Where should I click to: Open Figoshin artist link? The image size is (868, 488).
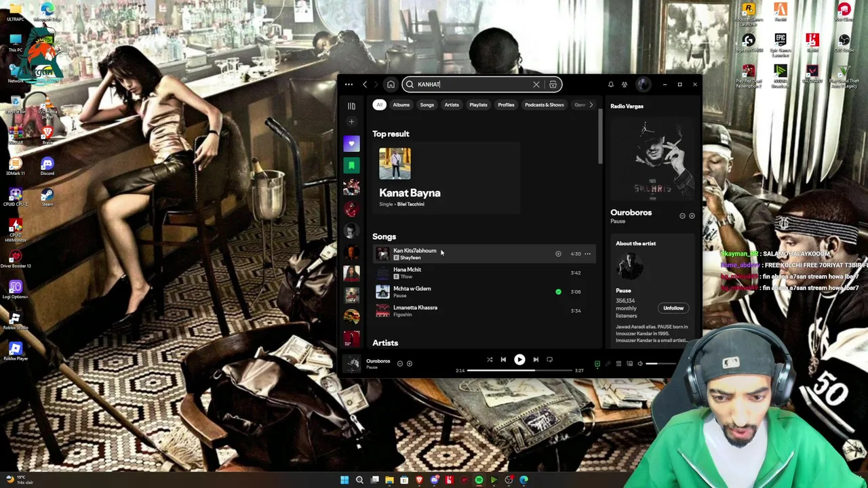pos(403,314)
